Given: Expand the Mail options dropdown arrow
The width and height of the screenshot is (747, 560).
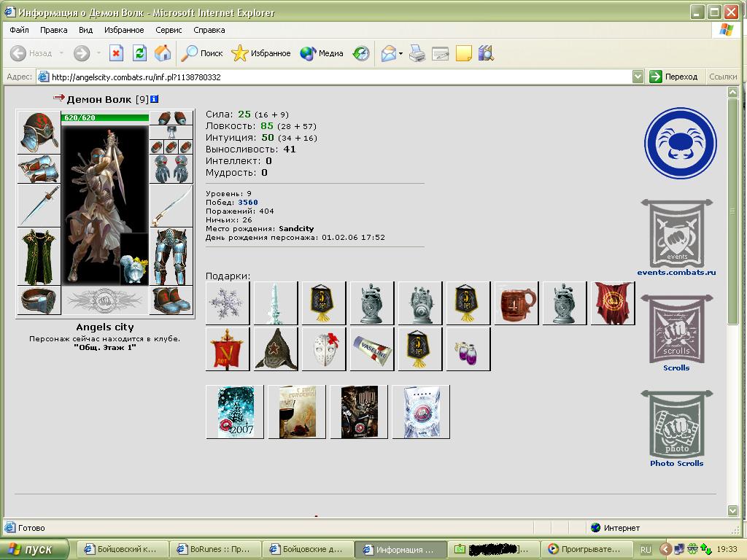Looking at the screenshot, I should [400, 53].
